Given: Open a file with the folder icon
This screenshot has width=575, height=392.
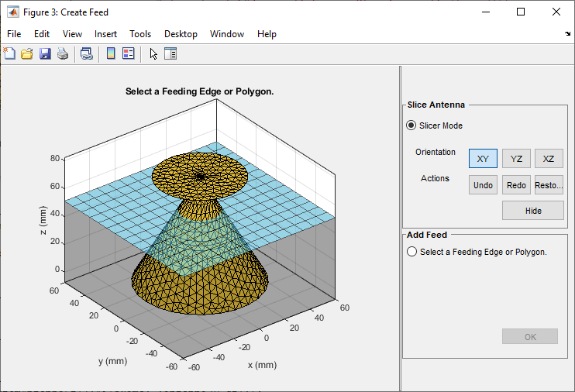Looking at the screenshot, I should (26, 53).
